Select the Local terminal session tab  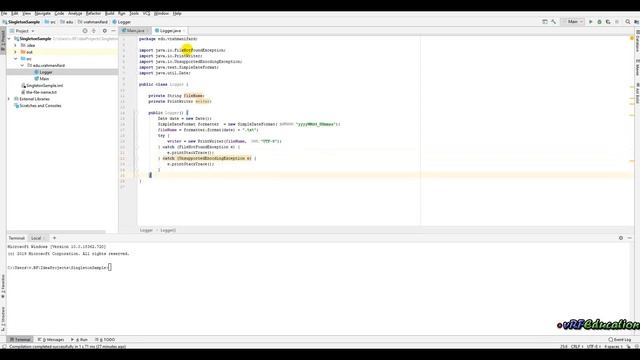pyautogui.click(x=38, y=238)
